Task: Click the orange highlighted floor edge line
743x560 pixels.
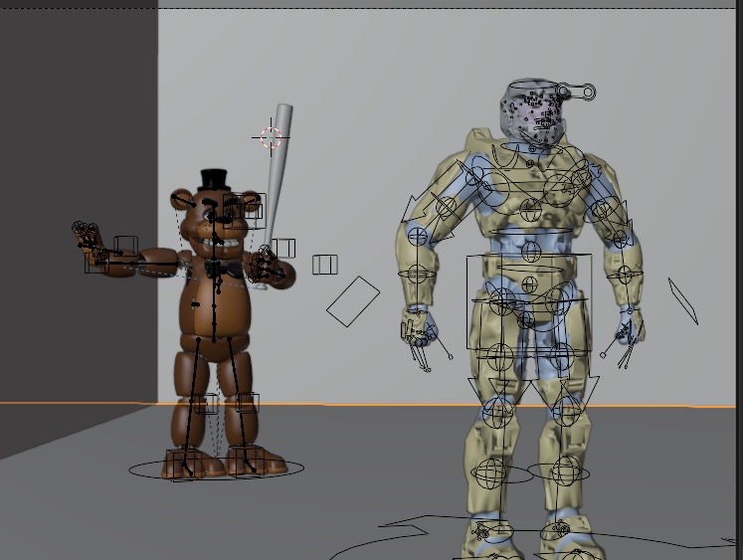Action: click(x=368, y=405)
